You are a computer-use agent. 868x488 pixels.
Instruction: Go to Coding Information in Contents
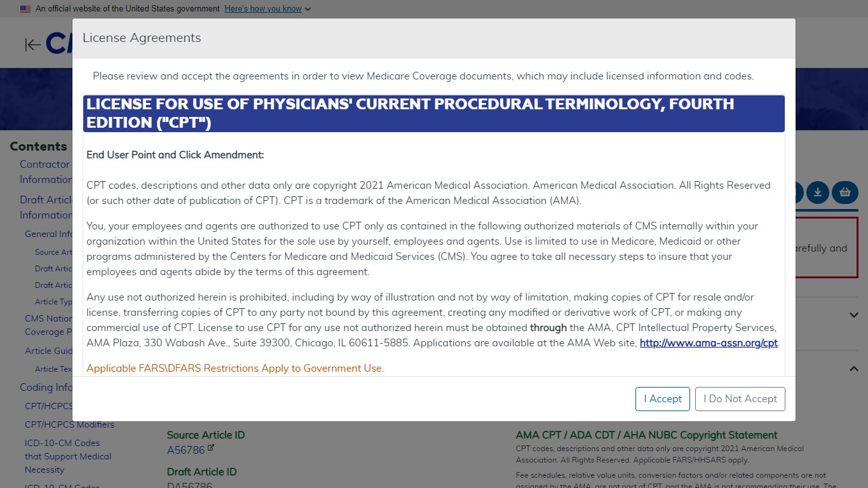pos(46,387)
